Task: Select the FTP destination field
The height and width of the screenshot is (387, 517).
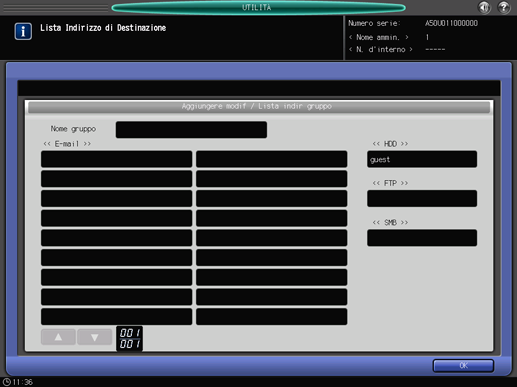Action: click(x=422, y=199)
